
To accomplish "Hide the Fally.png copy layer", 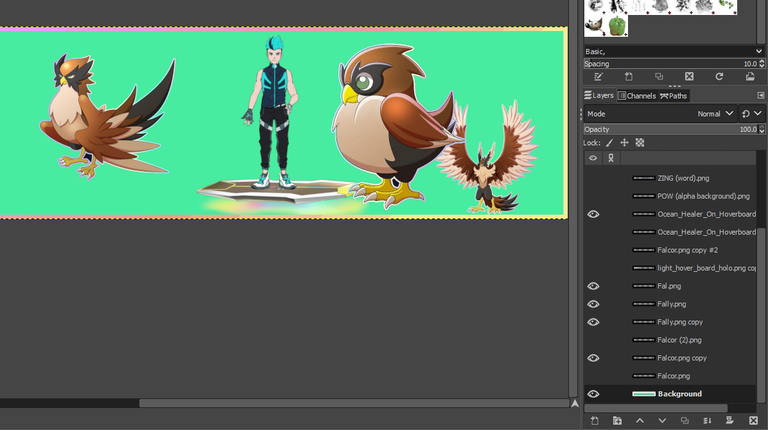I will point(593,322).
